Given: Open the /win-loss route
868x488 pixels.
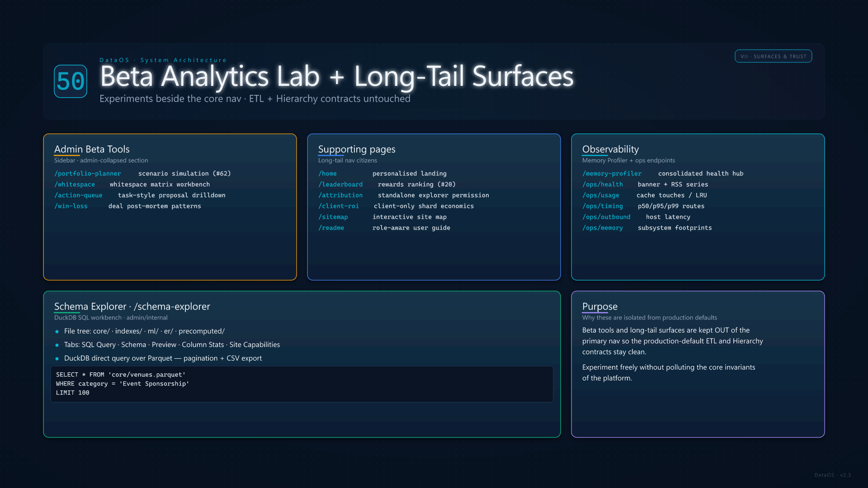Looking at the screenshot, I should 71,206.
